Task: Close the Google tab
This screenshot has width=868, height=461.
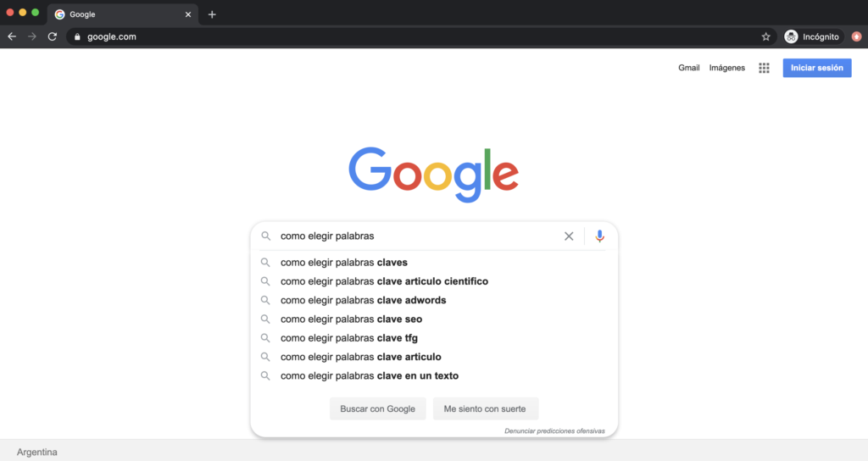Action: (188, 14)
